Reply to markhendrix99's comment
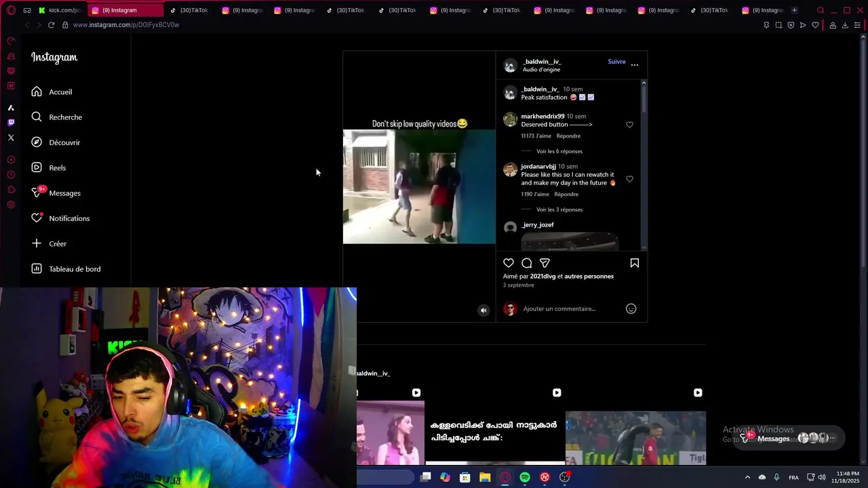This screenshot has width=868, height=488. pos(568,136)
